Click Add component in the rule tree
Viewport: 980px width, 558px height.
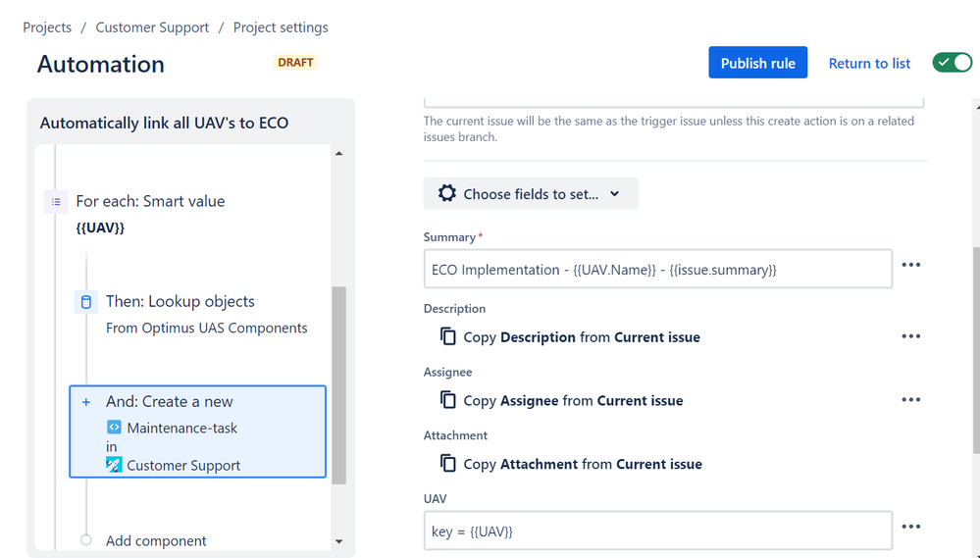click(x=156, y=540)
